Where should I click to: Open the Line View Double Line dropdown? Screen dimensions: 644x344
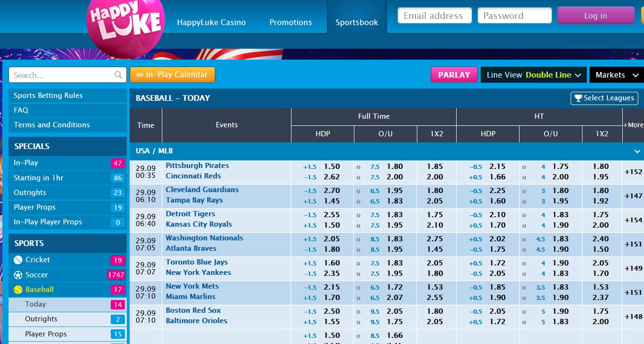[534, 75]
